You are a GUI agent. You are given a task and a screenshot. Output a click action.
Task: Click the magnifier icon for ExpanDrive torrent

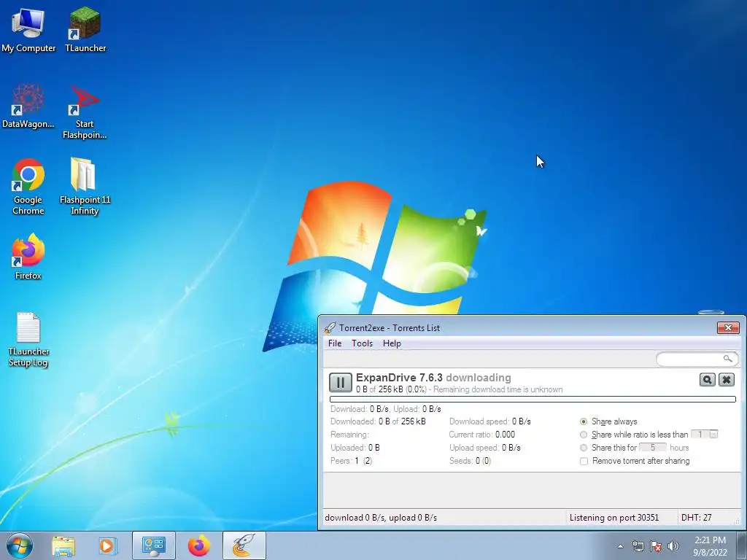coord(707,379)
